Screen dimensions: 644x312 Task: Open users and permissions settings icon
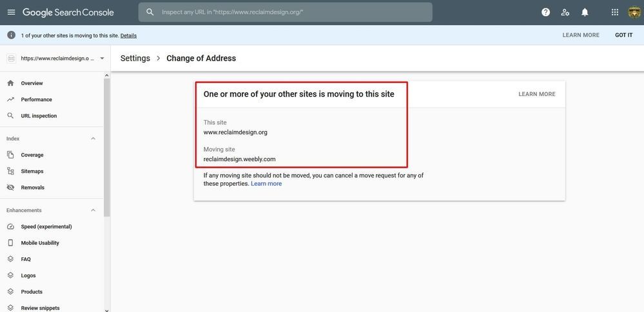coord(565,12)
